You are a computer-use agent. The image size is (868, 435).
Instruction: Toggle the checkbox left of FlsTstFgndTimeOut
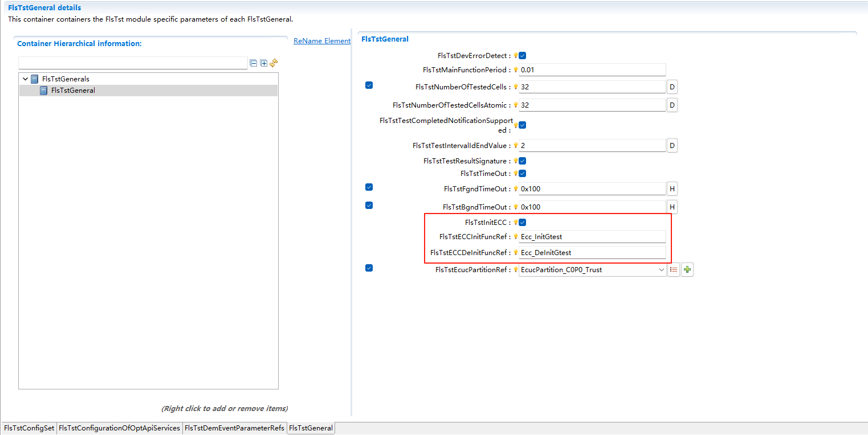369,187
